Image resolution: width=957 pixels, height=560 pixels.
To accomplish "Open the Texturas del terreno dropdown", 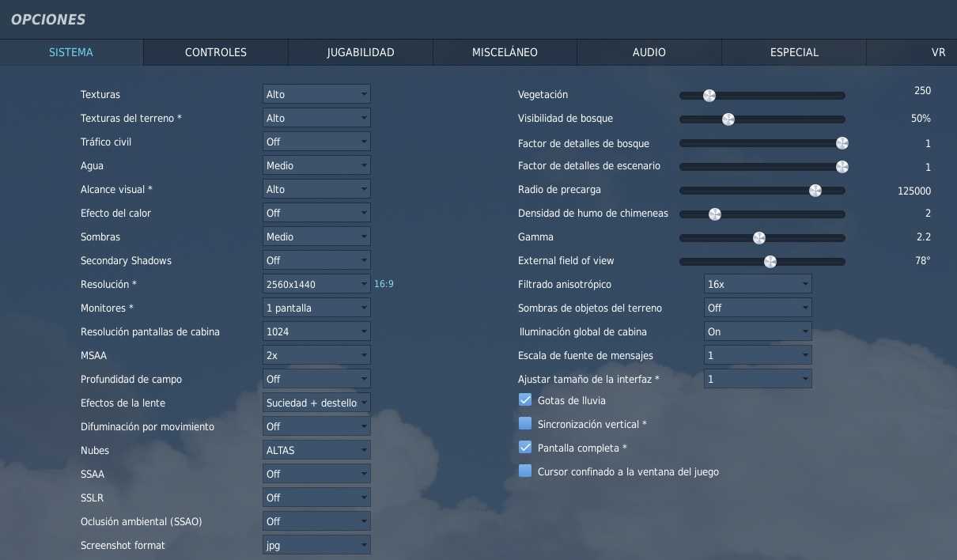I will (316, 118).
